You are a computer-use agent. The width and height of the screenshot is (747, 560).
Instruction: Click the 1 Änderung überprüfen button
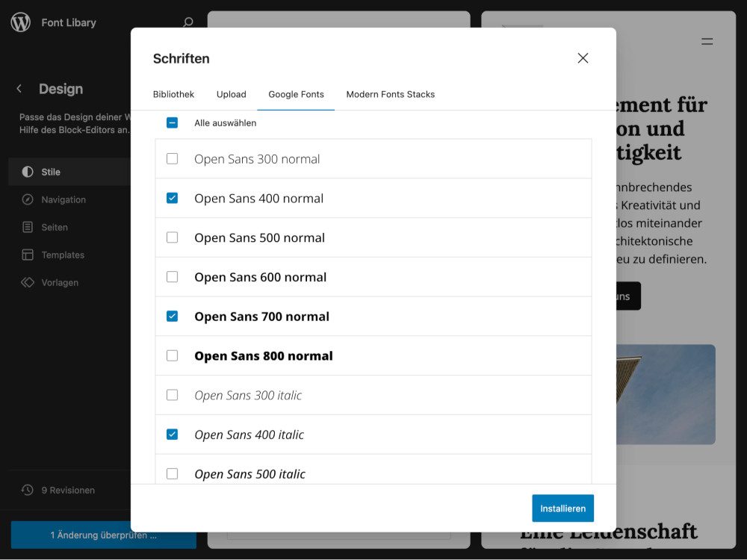pyautogui.click(x=103, y=535)
